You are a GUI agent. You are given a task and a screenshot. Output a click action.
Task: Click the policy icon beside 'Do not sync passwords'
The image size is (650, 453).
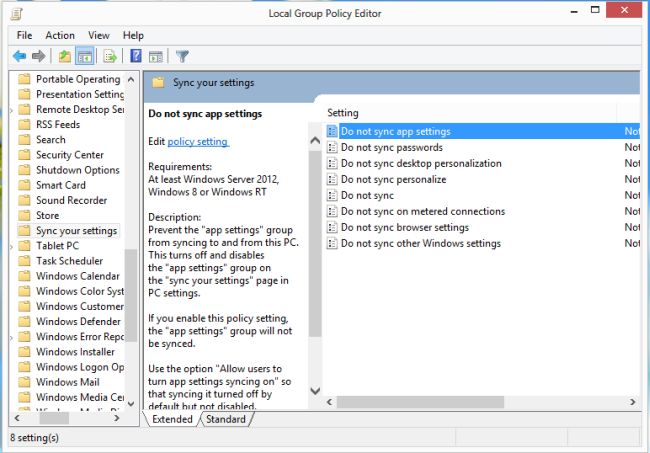click(332, 148)
